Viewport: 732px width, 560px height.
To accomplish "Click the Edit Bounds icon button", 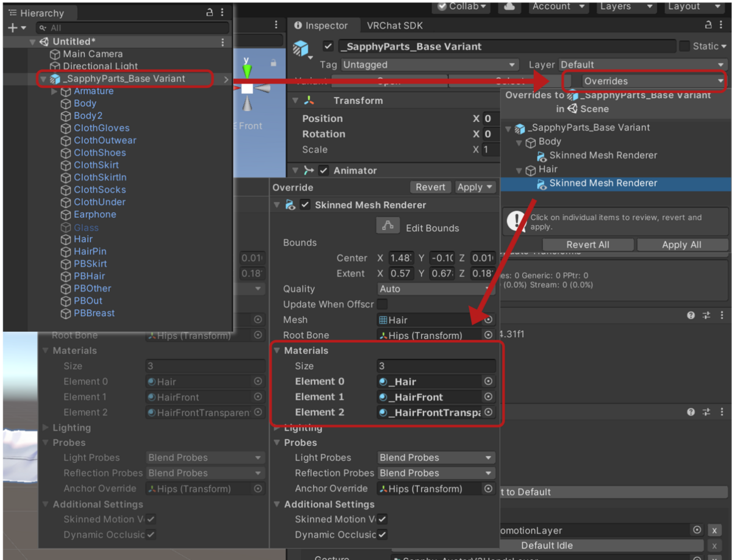I will 387,226.
